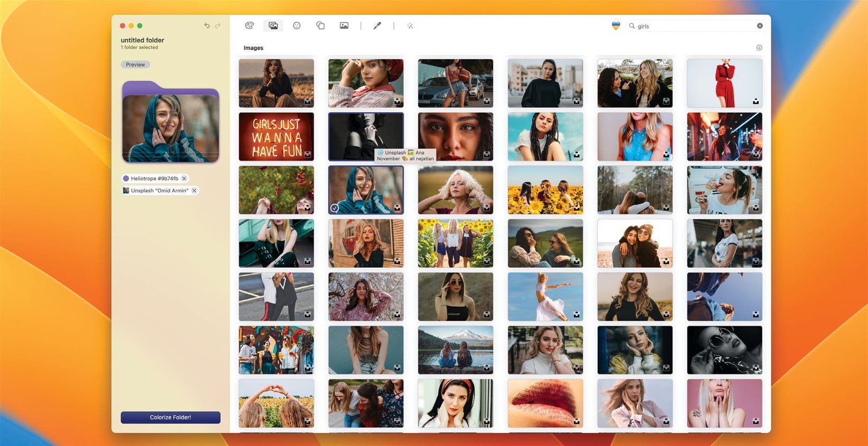Select the ballerina dancing against sky thumbnail
The height and width of the screenshot is (446, 868).
coord(545,296)
